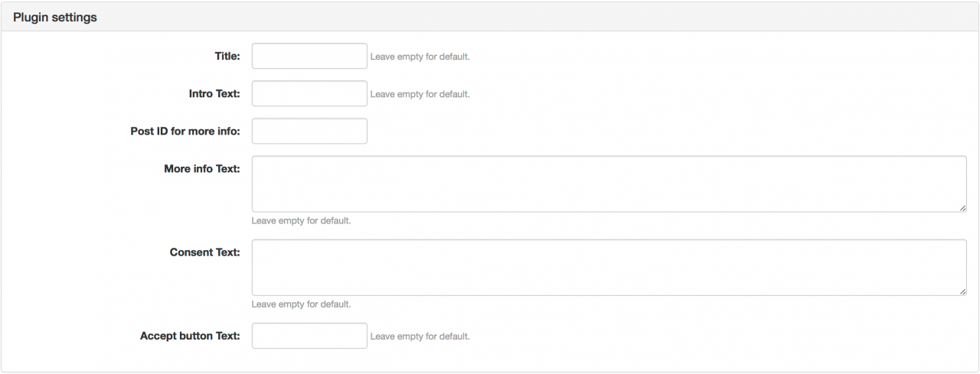This screenshot has width=980, height=374.
Task: Select the Post ID for more info field
Action: coord(309,131)
